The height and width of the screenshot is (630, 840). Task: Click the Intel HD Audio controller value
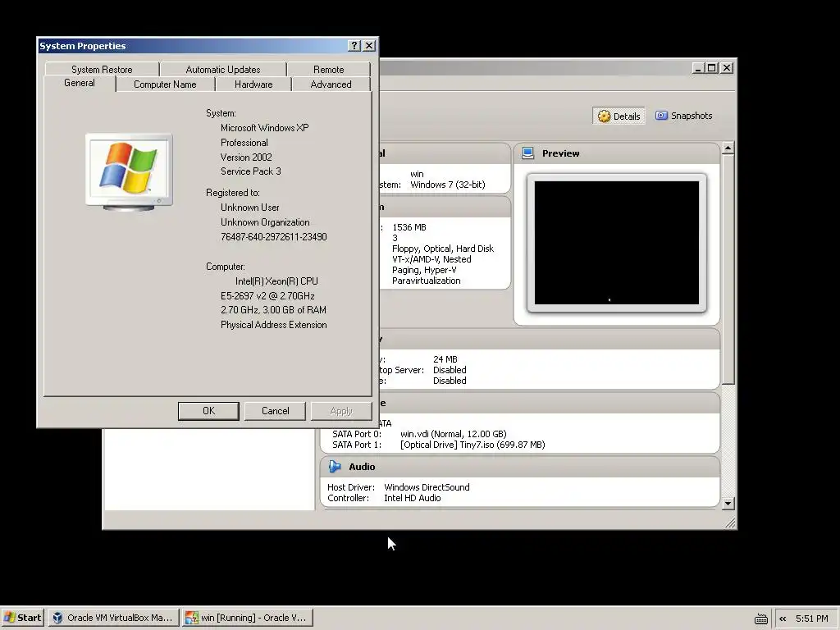click(413, 498)
